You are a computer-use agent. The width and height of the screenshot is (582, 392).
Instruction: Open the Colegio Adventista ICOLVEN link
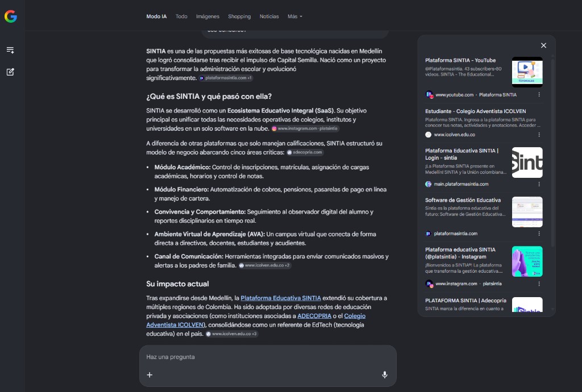[x=256, y=320]
